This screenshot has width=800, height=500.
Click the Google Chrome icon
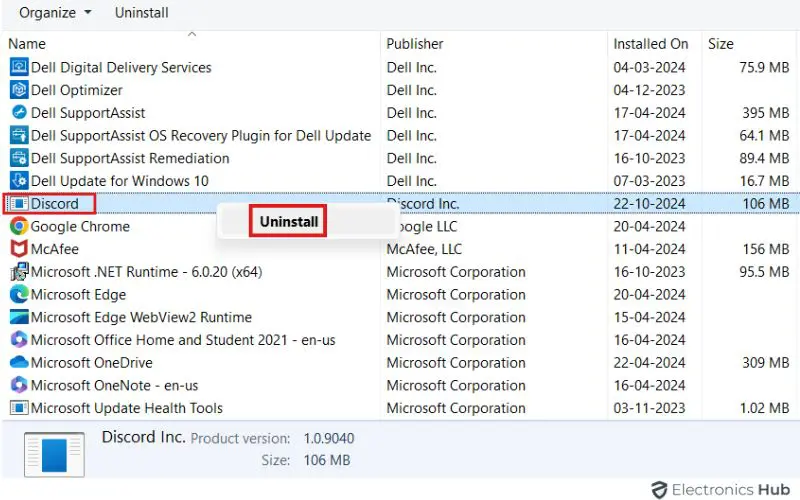click(19, 226)
